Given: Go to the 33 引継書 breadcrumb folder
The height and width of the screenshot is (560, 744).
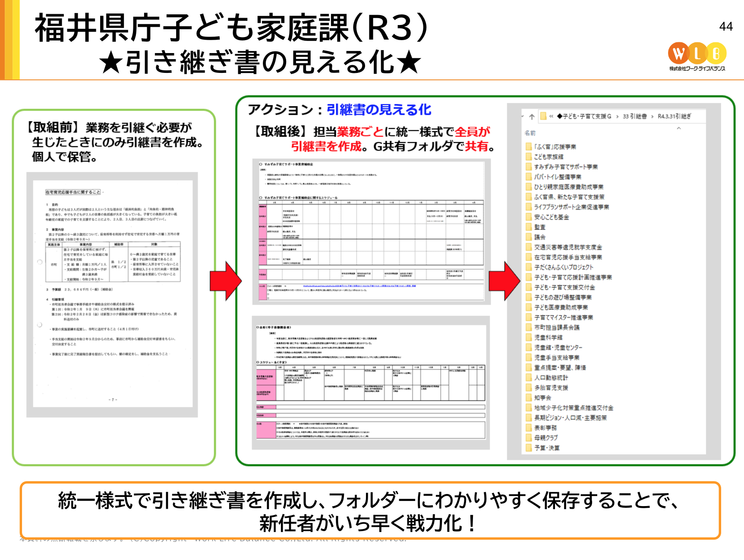Looking at the screenshot, I should coord(635,116).
